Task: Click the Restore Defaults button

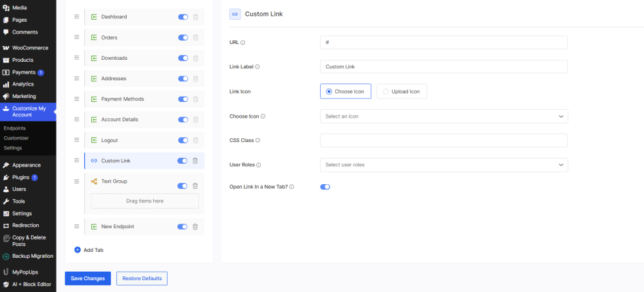Action: pyautogui.click(x=142, y=278)
